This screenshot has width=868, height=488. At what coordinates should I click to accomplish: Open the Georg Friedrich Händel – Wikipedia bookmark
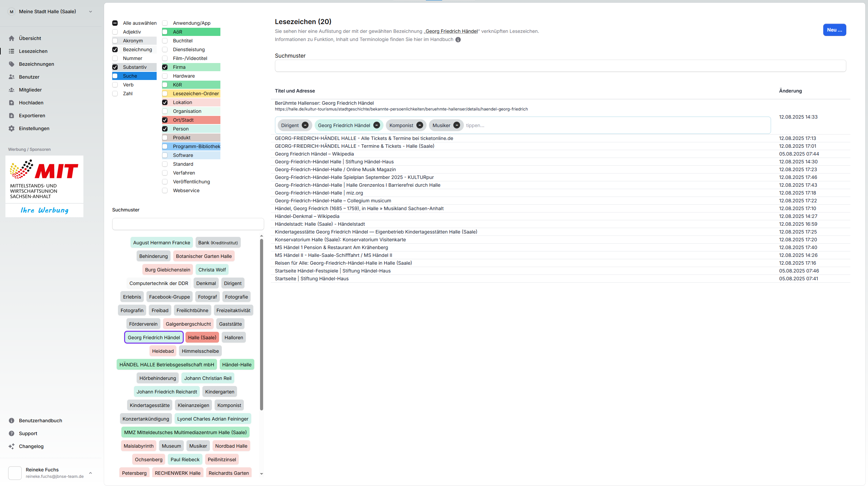coord(314,154)
